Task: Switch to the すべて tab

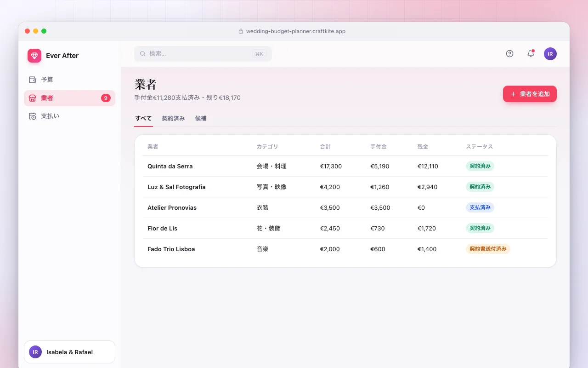Action: click(x=143, y=119)
